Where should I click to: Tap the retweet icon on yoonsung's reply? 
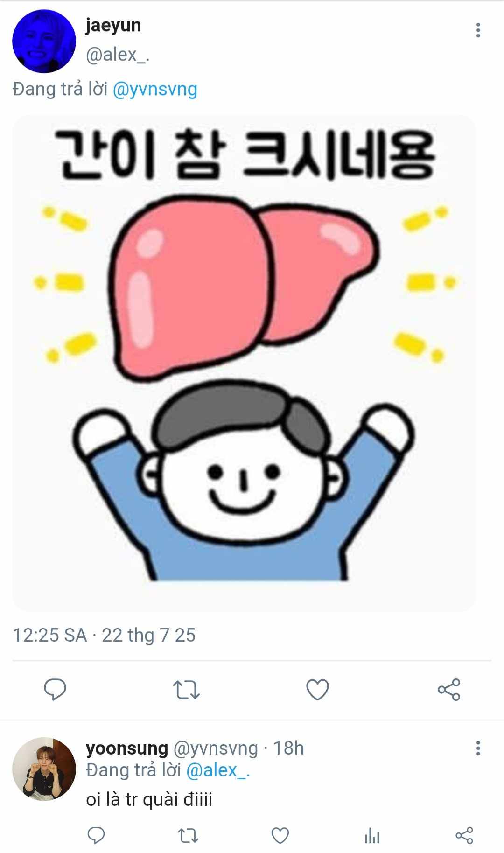click(x=188, y=835)
